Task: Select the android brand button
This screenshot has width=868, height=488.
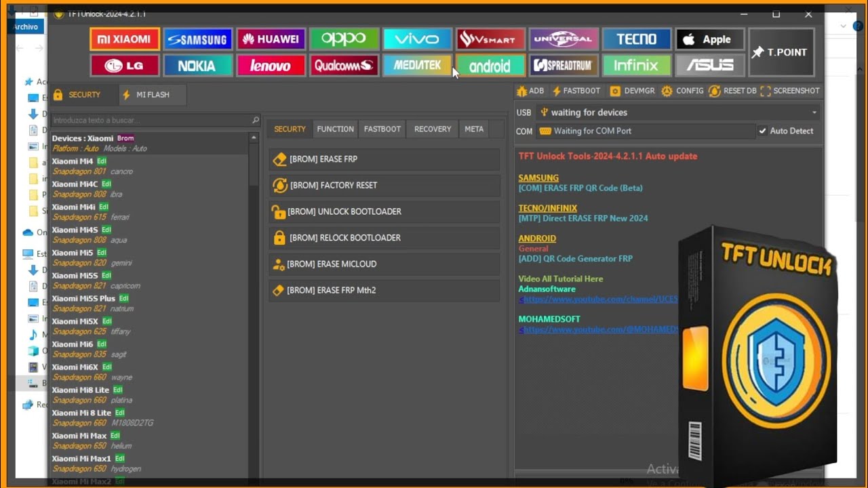Action: pos(490,66)
